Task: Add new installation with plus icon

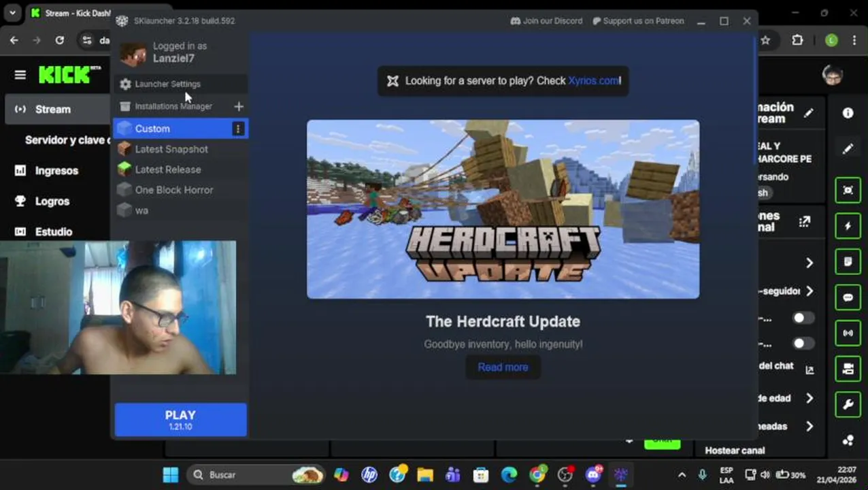Action: coord(238,106)
